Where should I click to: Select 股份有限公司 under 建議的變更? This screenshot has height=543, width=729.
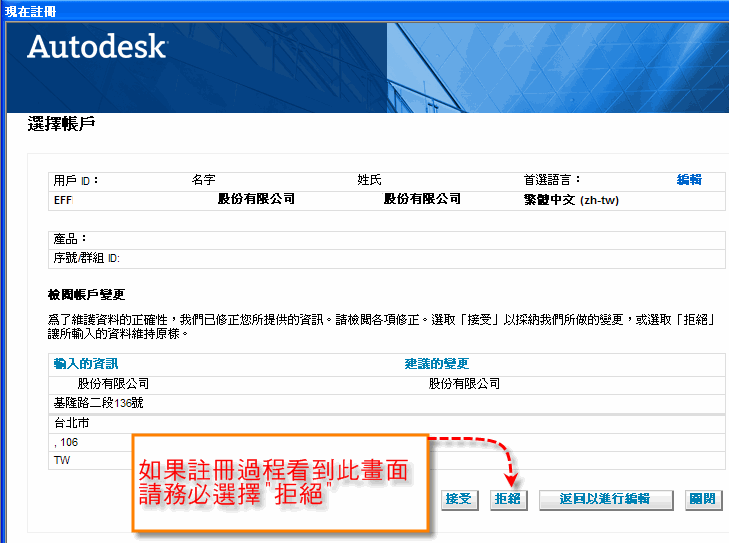pyautogui.click(x=464, y=384)
